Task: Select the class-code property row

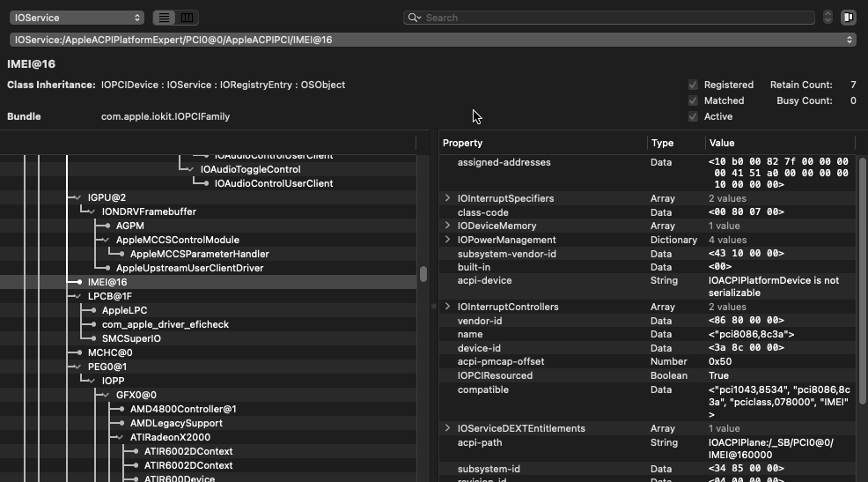Action: [x=648, y=212]
